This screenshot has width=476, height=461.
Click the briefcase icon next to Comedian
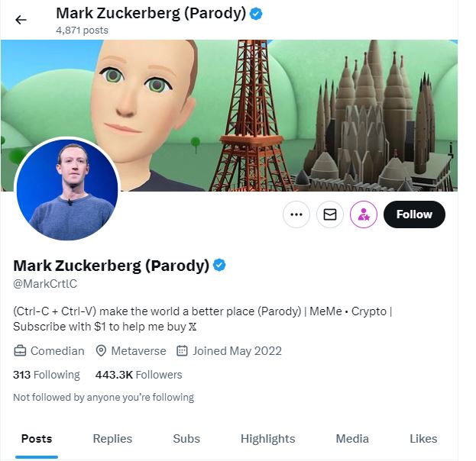[20, 351]
